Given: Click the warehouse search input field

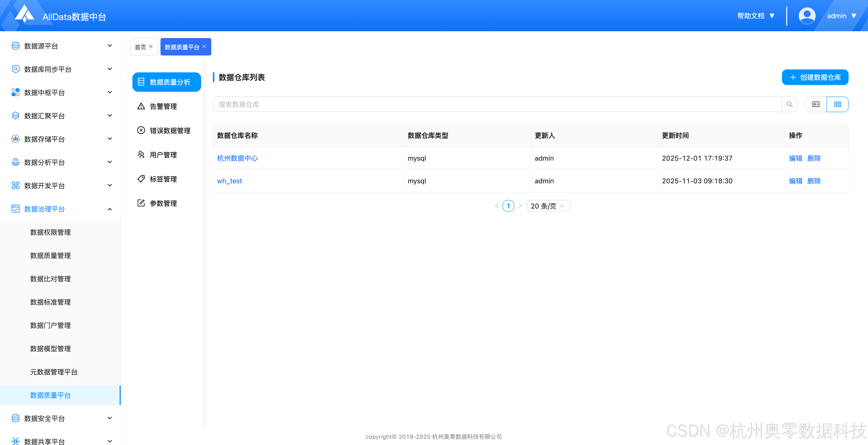Looking at the screenshot, I should coord(472,104).
